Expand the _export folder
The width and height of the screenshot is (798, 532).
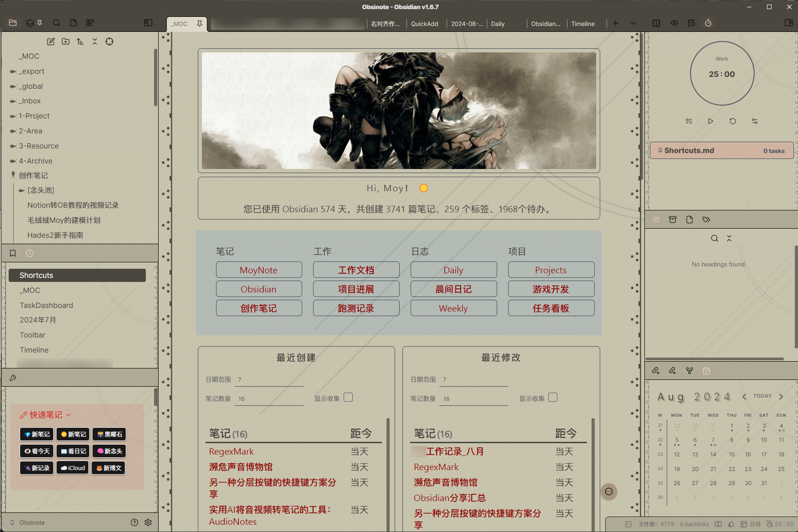point(31,71)
